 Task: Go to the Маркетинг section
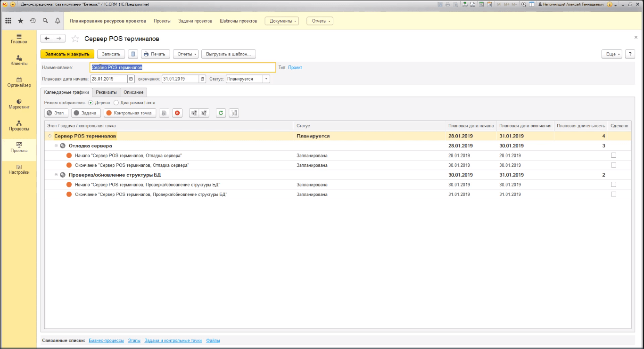(19, 104)
